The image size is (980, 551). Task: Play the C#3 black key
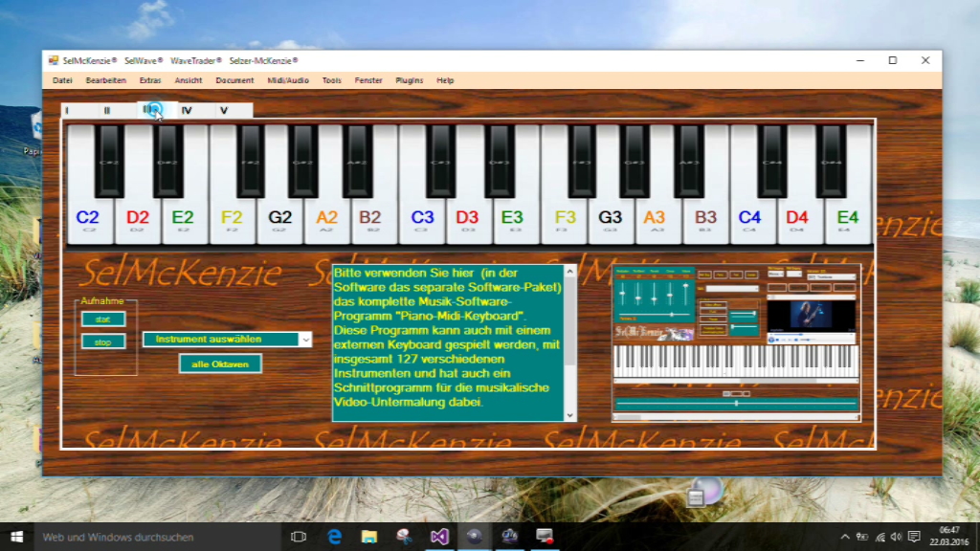(440, 161)
